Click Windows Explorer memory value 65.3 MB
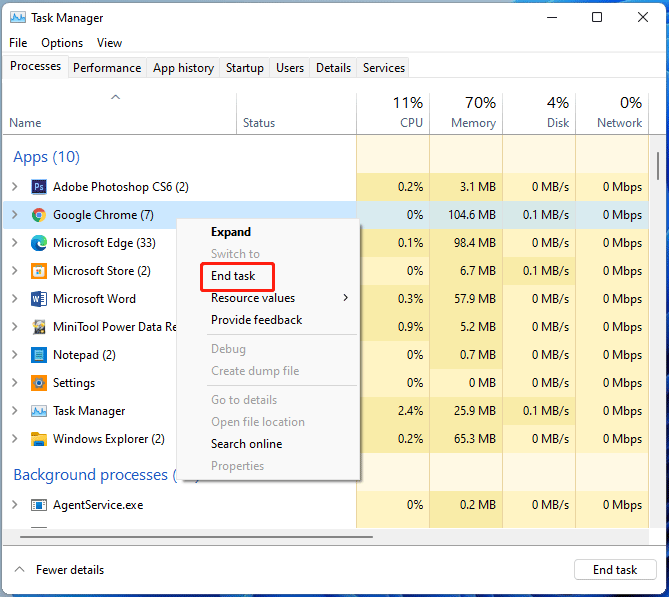The width and height of the screenshot is (669, 597). (475, 439)
